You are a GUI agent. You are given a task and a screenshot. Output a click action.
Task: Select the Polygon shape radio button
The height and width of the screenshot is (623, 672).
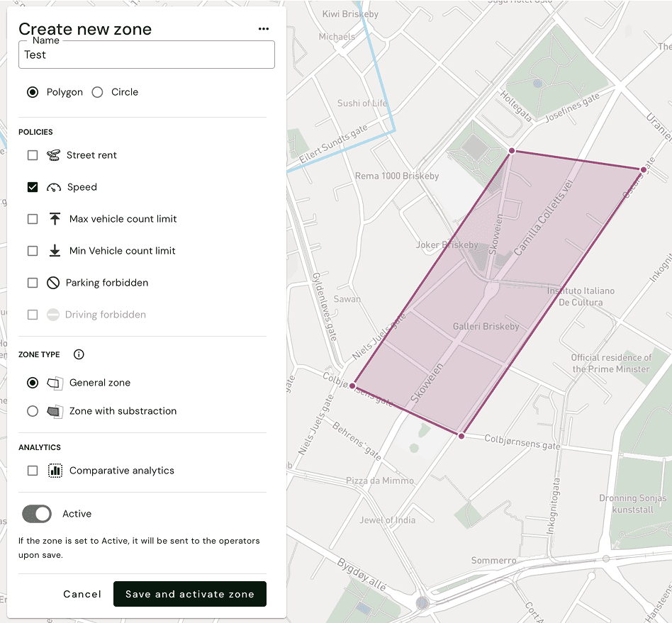[33, 92]
